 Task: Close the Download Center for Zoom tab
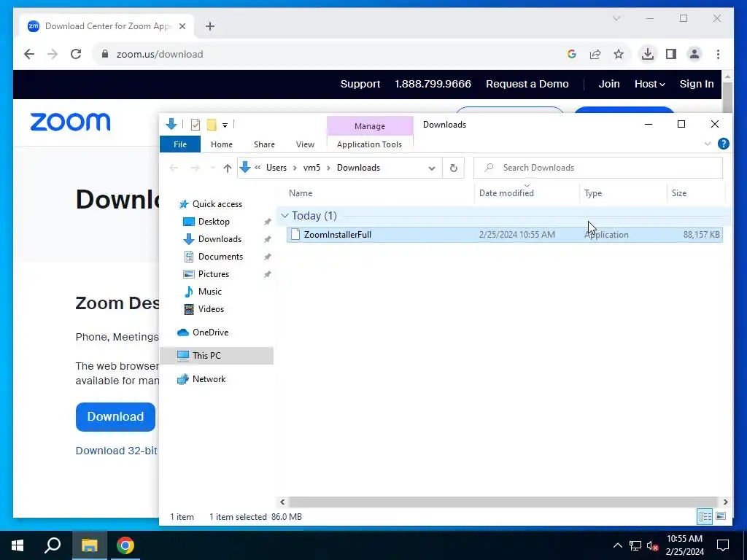[x=182, y=26]
